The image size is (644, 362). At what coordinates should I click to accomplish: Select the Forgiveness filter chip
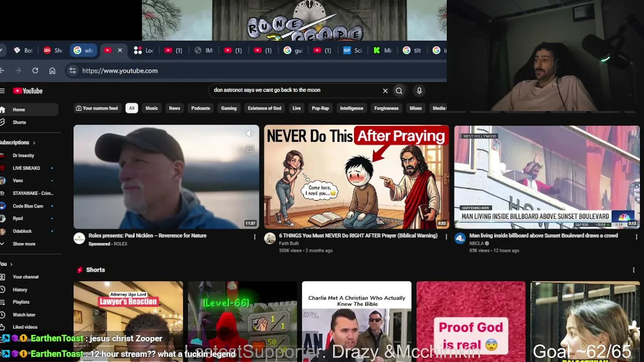pyautogui.click(x=386, y=108)
